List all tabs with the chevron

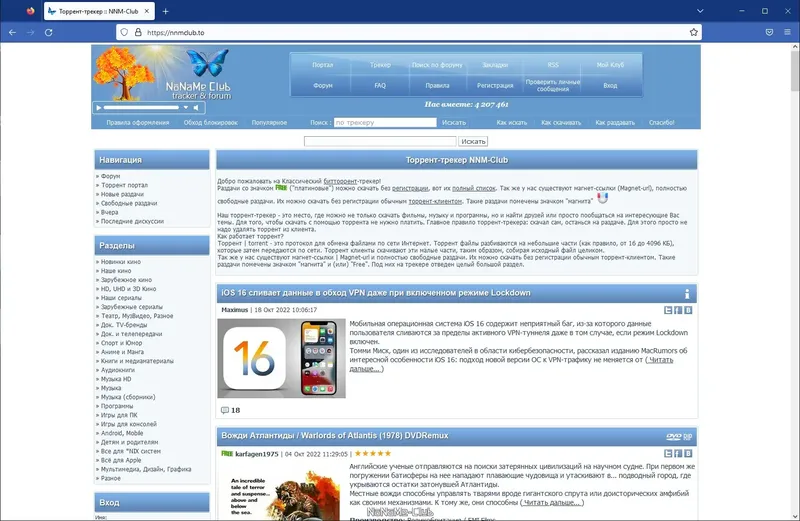(700, 11)
